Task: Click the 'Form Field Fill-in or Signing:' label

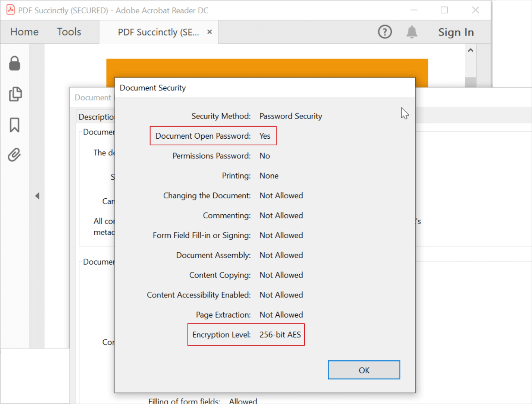Action: pos(202,235)
